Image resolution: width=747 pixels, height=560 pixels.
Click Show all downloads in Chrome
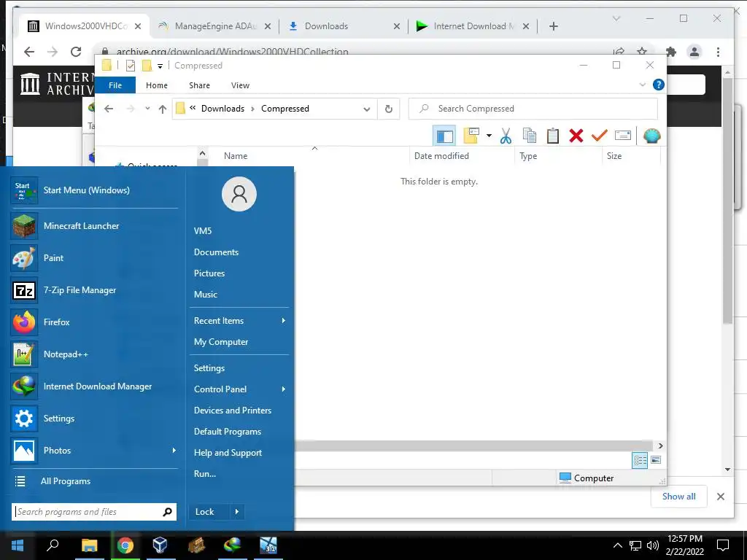(679, 496)
